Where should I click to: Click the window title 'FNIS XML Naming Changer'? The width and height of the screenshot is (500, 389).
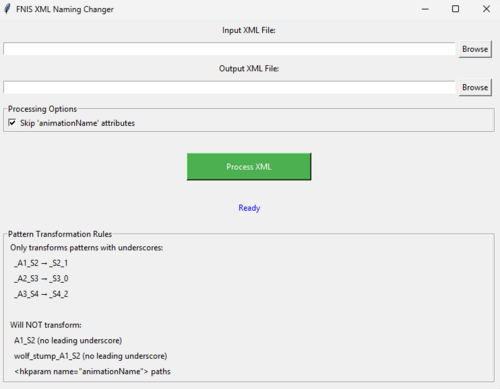click(x=65, y=9)
